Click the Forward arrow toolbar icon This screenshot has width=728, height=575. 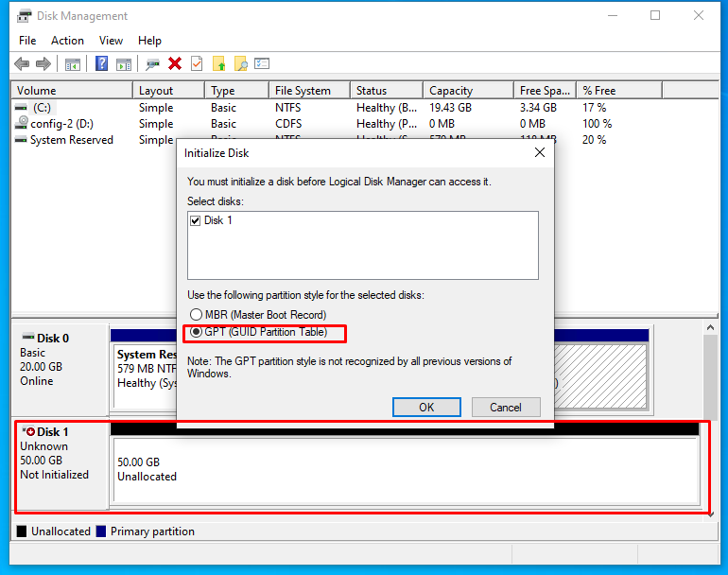click(x=43, y=64)
